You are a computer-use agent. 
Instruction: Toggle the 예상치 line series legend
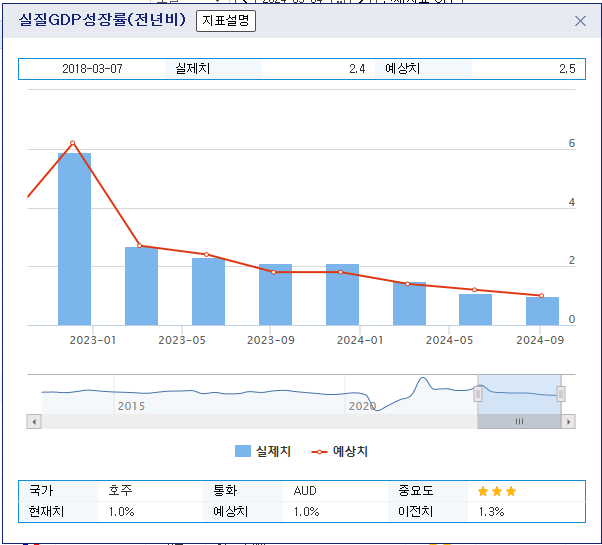coord(340,451)
